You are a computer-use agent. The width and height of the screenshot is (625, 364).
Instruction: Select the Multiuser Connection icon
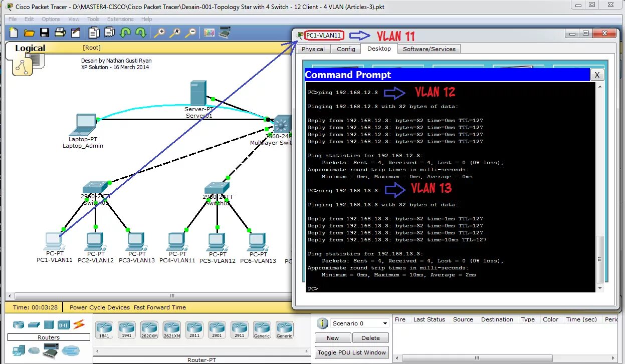point(71,350)
